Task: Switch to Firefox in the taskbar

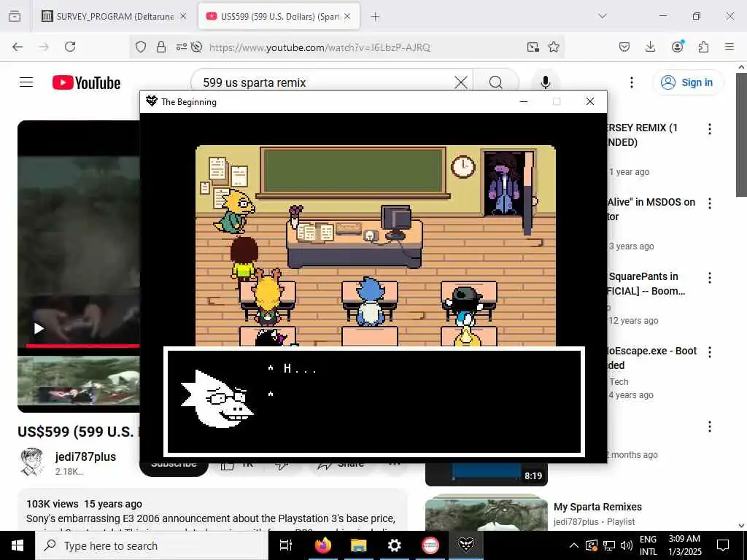Action: tap(322, 545)
